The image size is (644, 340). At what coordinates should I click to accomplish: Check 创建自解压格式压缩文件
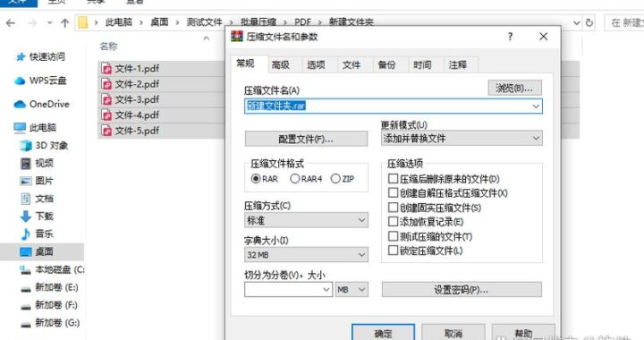tap(393, 193)
